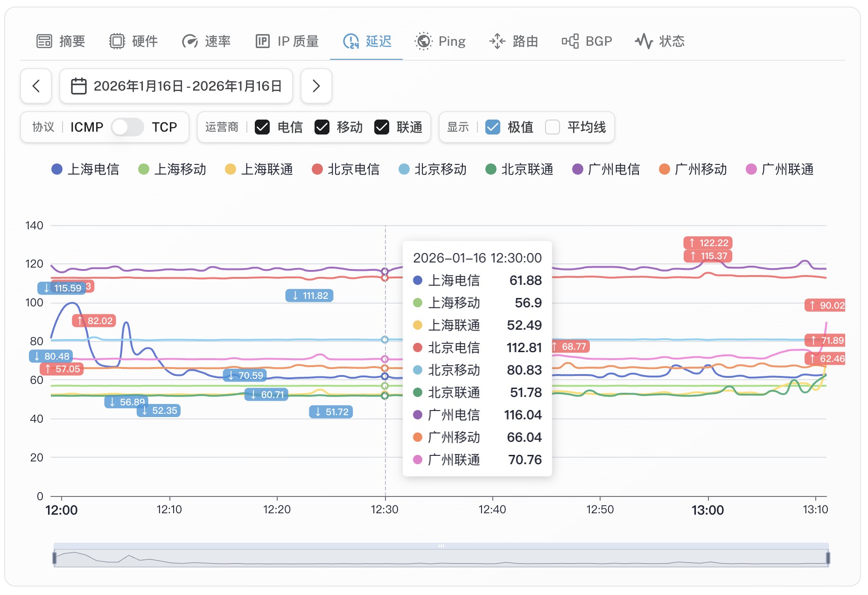This screenshot has height=595, width=868.
Task: Go to previous date with left chevron
Action: [36, 86]
